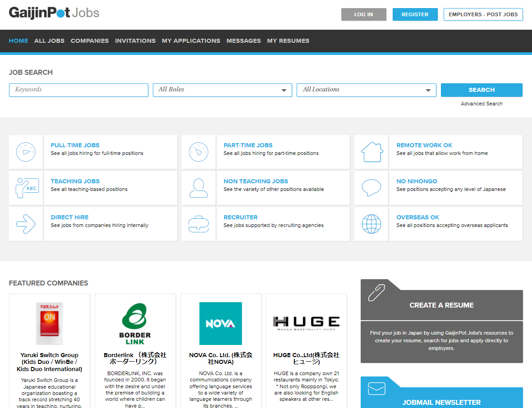
Task: Click the Log In button
Action: click(364, 14)
